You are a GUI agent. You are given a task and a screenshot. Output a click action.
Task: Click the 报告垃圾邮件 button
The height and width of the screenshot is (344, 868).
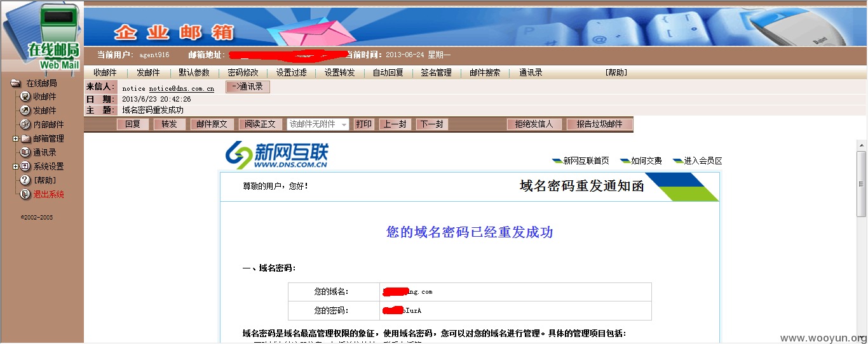pos(599,124)
